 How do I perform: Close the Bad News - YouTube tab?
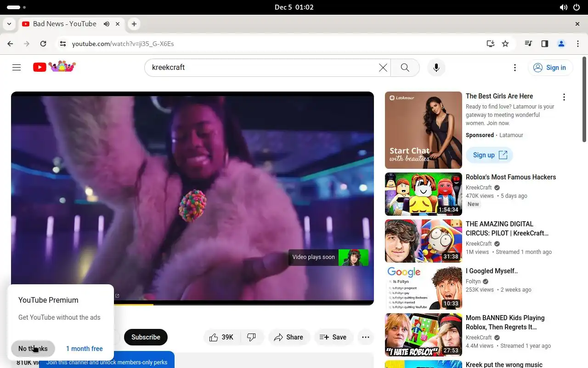pyautogui.click(x=118, y=24)
